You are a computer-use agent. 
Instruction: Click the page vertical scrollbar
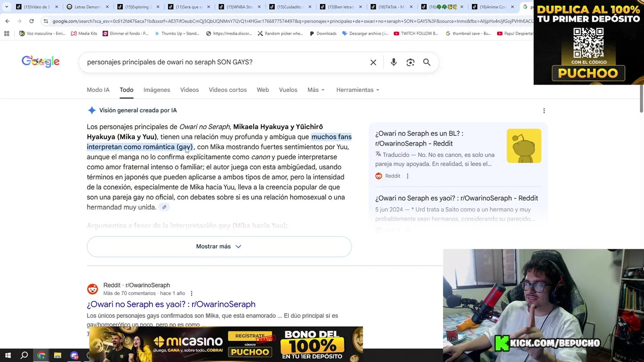pyautogui.click(x=641, y=99)
